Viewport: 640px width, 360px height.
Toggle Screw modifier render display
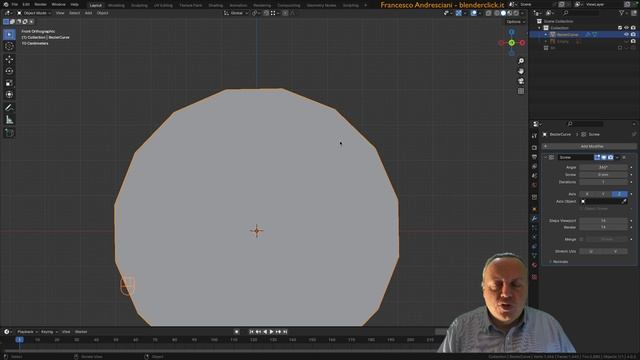[x=610, y=158]
